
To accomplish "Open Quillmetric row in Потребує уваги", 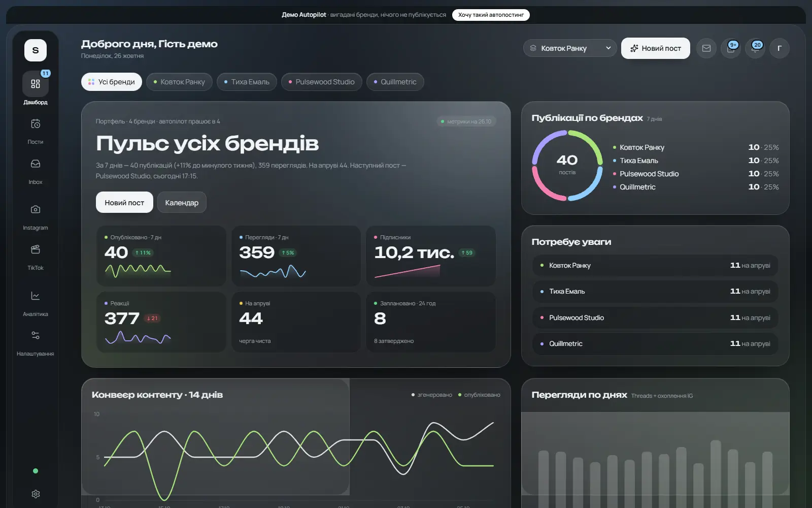I will pos(655,344).
